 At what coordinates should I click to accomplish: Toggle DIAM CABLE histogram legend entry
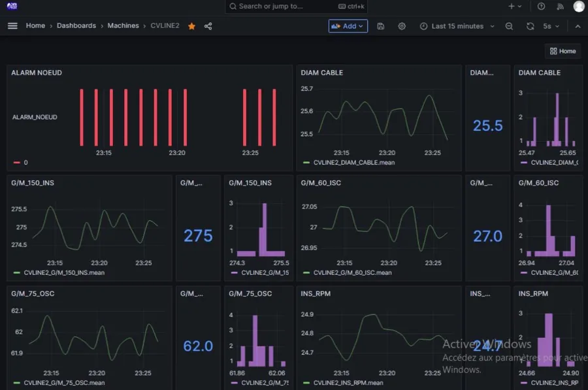554,163
